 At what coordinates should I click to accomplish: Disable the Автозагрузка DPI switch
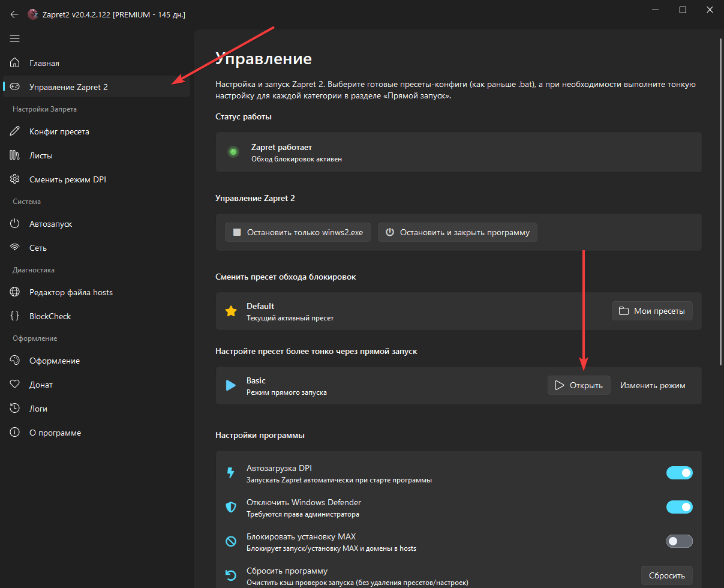(x=680, y=473)
